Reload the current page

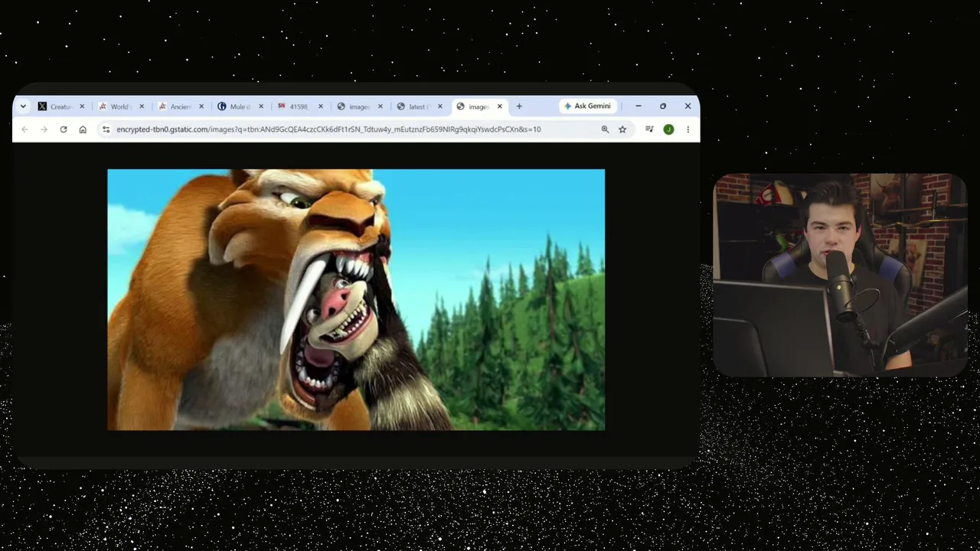(64, 129)
